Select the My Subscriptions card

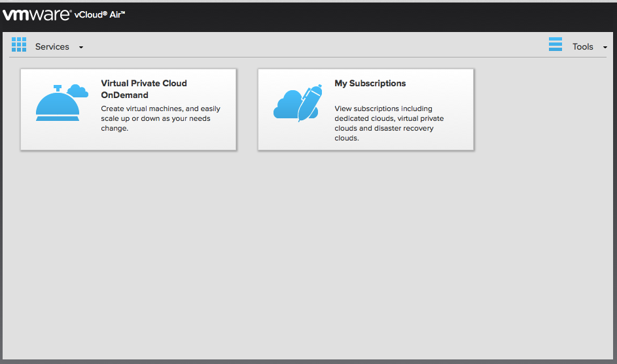366,109
